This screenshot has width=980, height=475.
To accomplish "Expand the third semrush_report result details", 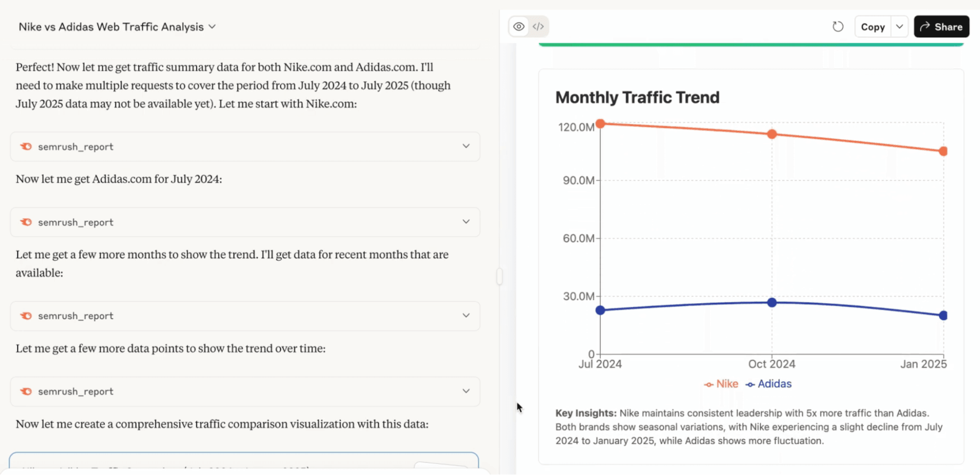I will [x=466, y=316].
